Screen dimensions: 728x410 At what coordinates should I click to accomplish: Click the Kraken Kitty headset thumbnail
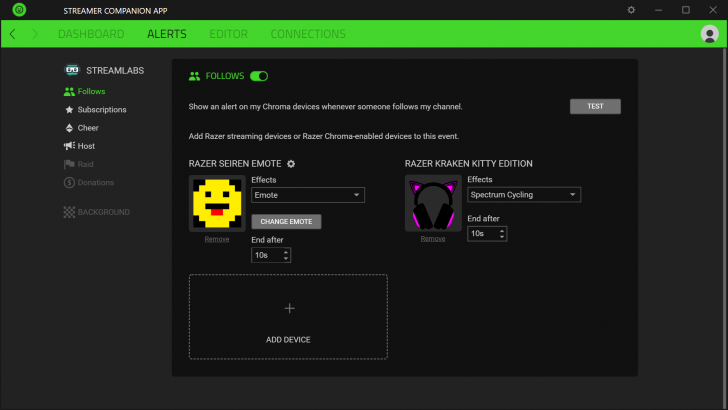(433, 203)
